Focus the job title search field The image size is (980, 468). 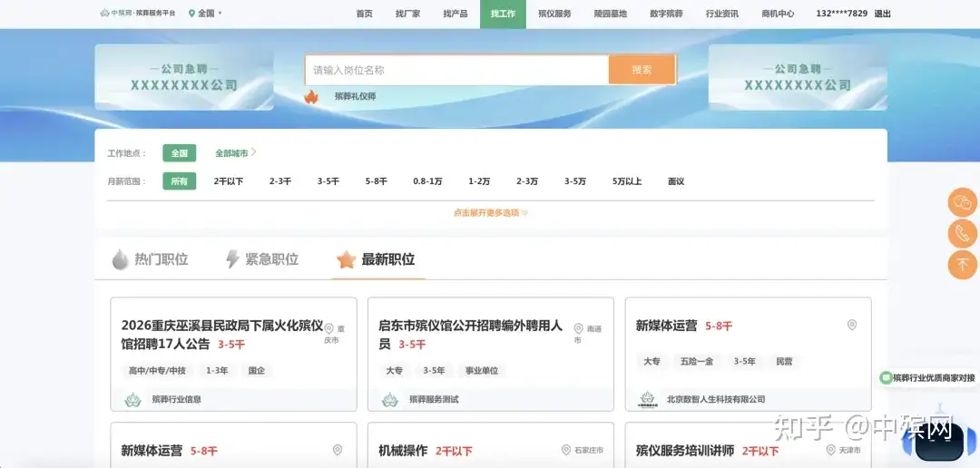(x=456, y=70)
